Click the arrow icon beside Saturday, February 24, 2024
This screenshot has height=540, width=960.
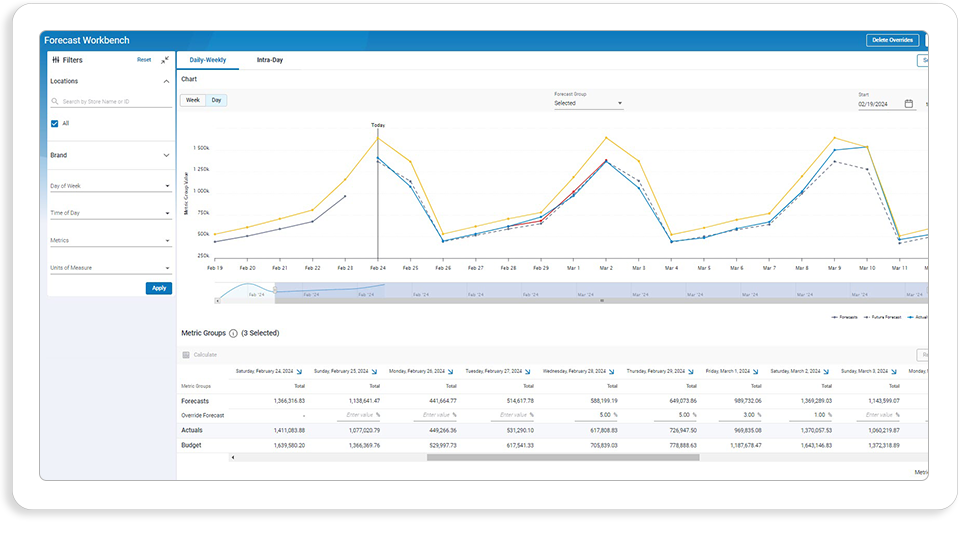299,372
